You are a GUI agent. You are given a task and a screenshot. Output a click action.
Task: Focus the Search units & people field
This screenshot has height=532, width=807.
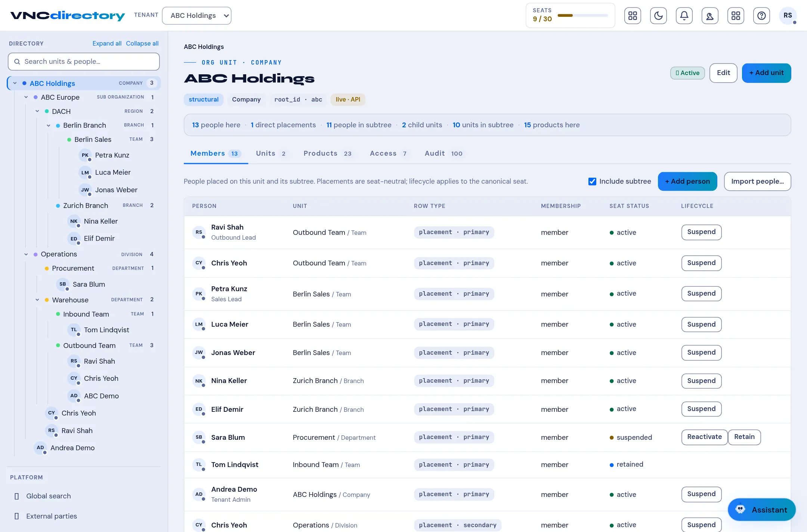(x=84, y=62)
